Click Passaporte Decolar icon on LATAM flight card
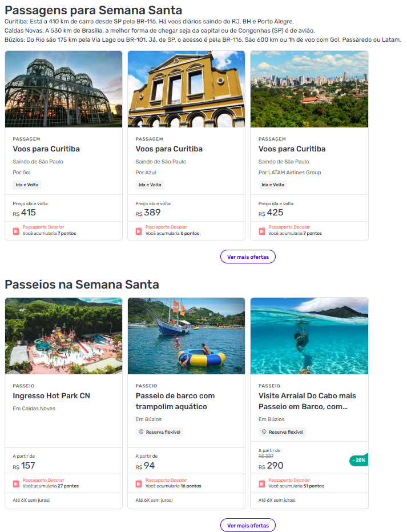The width and height of the screenshot is (407, 532). click(262, 231)
